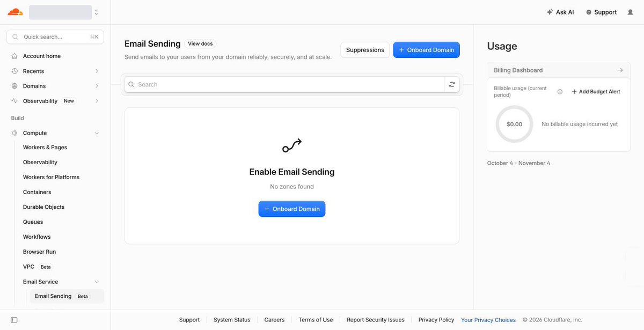The height and width of the screenshot is (330, 644).
Task: Open Durable Objects page
Action: tap(43, 207)
